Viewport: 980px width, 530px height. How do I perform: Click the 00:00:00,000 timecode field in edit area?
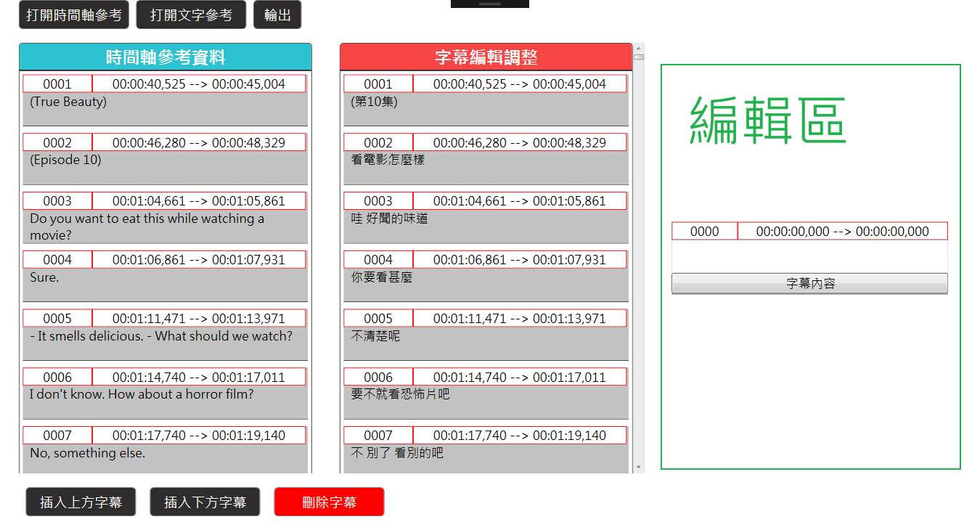(842, 232)
